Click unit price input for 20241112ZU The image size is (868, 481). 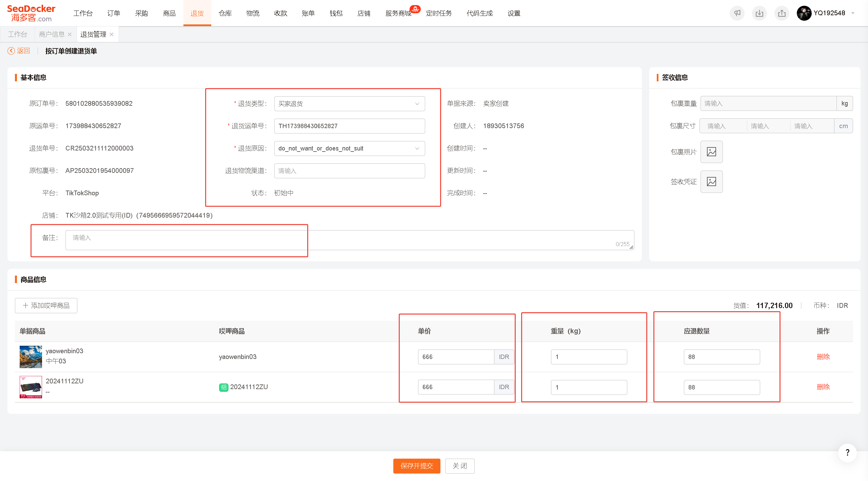456,387
